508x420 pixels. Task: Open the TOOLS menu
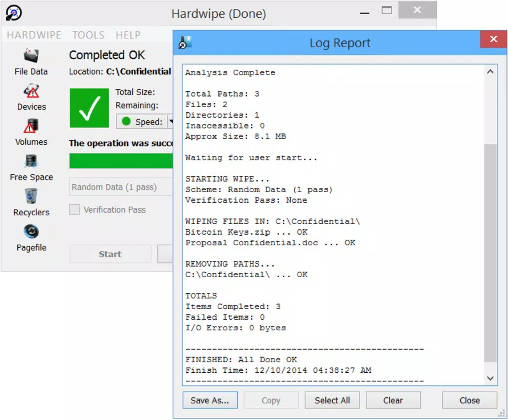[x=89, y=35]
